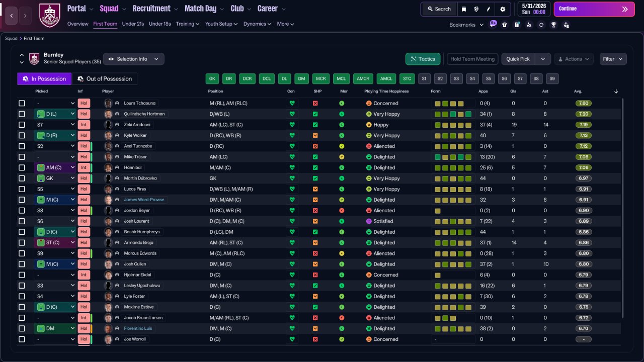Open the Match Day menu
The image size is (644, 362).
pos(204,9)
